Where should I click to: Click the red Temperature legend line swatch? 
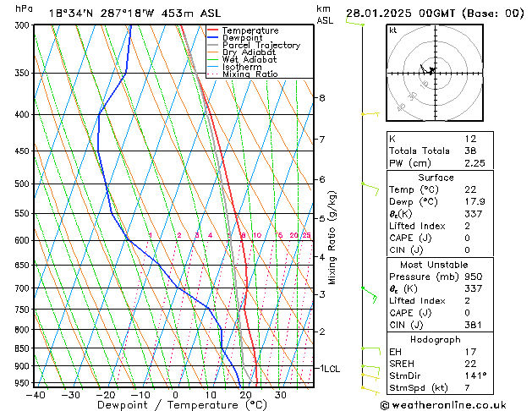[213, 30]
